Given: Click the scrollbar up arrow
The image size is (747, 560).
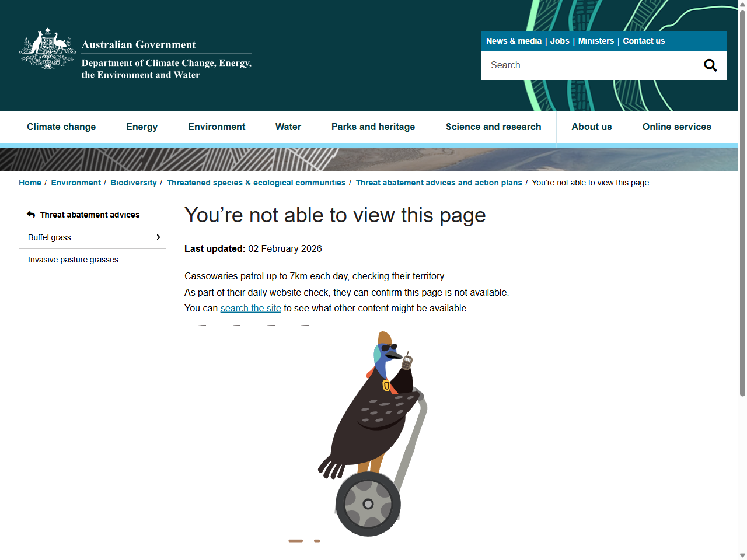Looking at the screenshot, I should 742,5.
